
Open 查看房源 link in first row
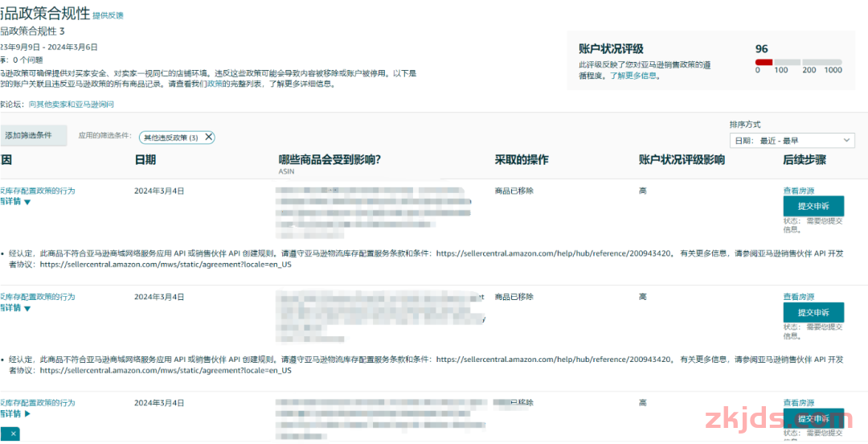[798, 191]
